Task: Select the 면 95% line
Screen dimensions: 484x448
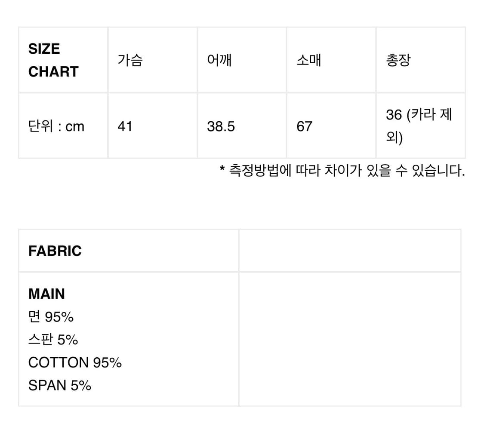Action: 51,317
